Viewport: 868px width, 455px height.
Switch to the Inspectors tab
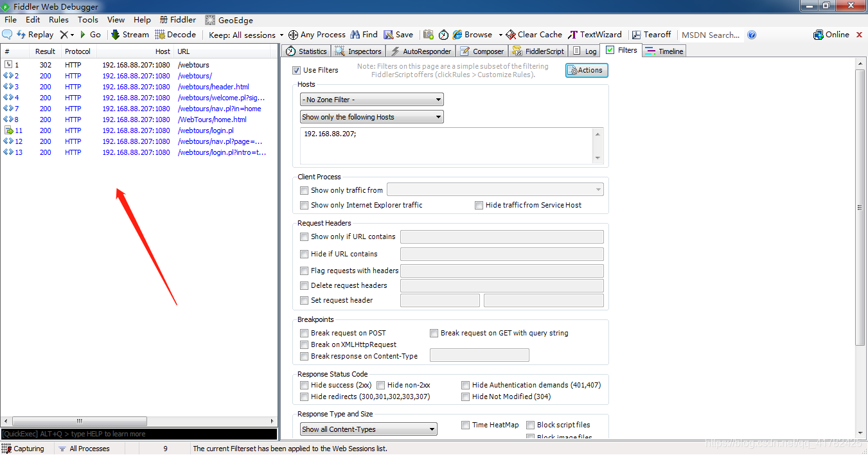(359, 51)
